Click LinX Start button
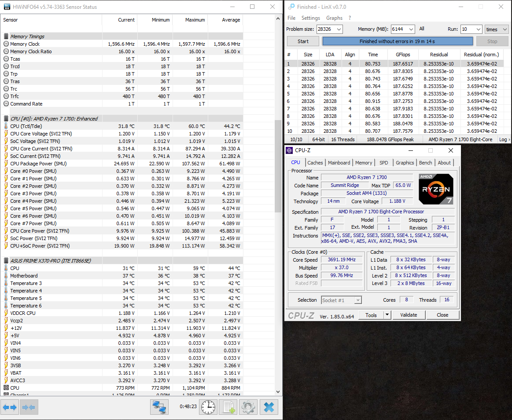 pos(303,41)
